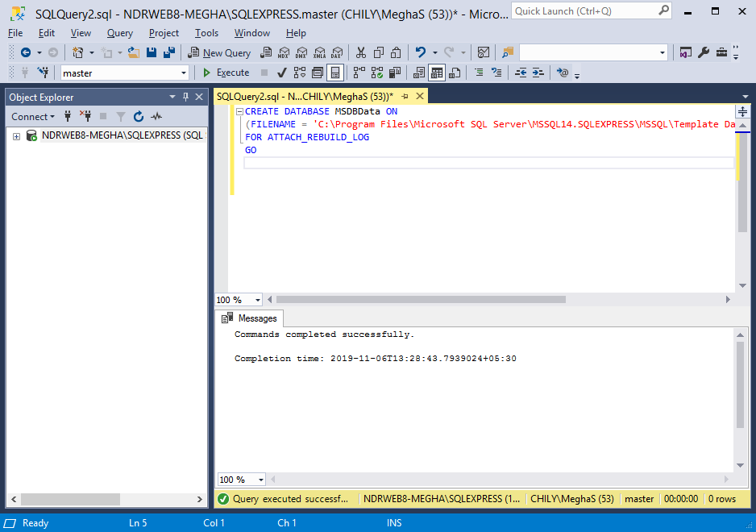The width and height of the screenshot is (756, 532).
Task: Open the Query menu
Action: coord(119,33)
